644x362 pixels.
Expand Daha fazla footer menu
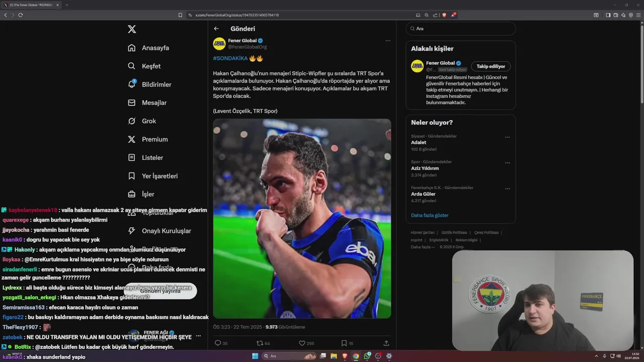coord(423,247)
